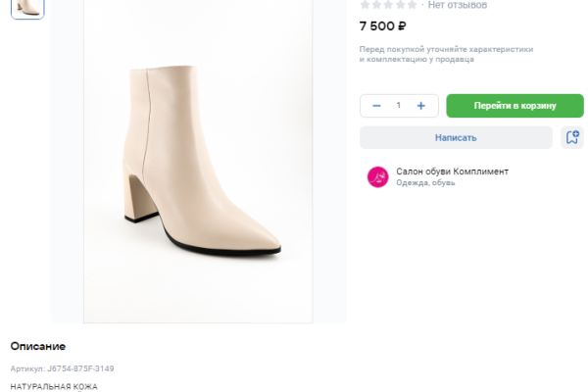This screenshot has width=588, height=392.
Task: Click the 7 500 ₽ price
Action: click(383, 26)
